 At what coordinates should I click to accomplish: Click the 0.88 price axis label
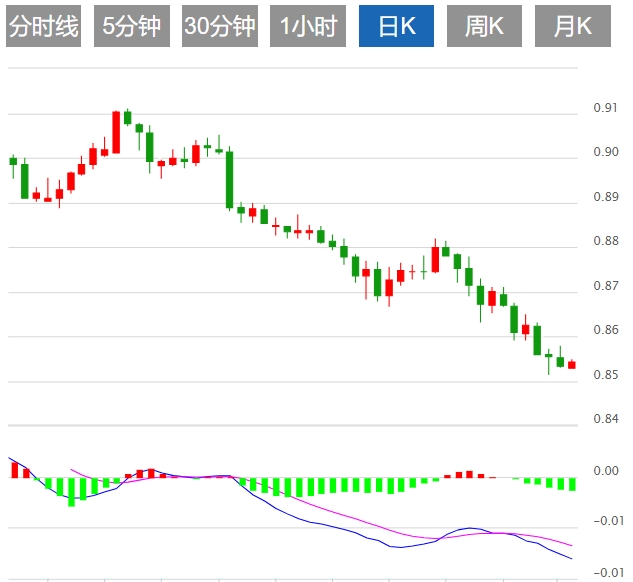pyautogui.click(x=606, y=241)
